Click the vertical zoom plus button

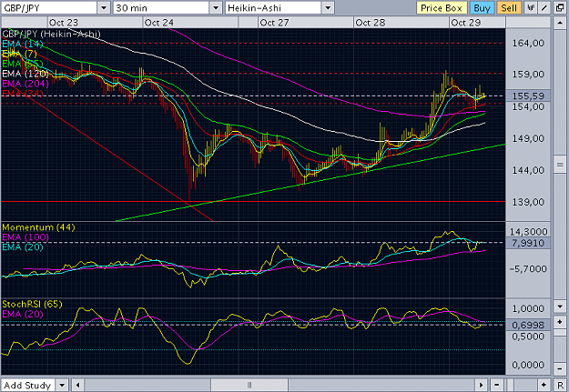(x=560, y=322)
